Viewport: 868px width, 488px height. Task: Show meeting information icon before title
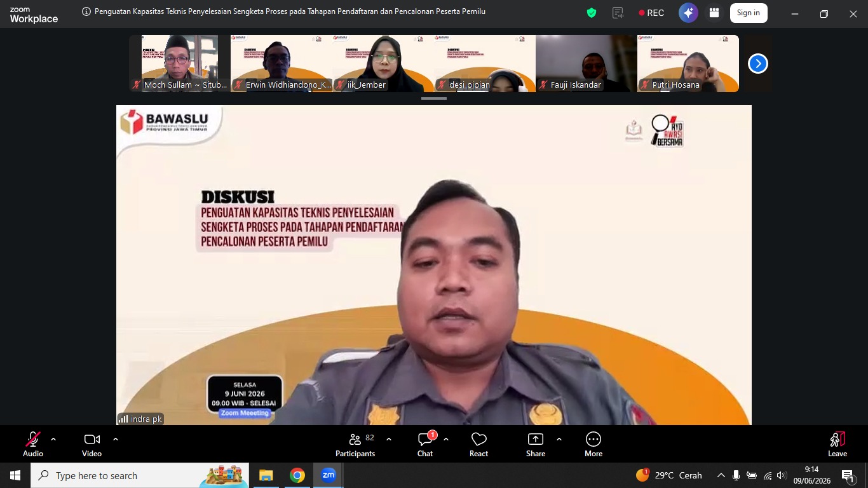pos(86,11)
